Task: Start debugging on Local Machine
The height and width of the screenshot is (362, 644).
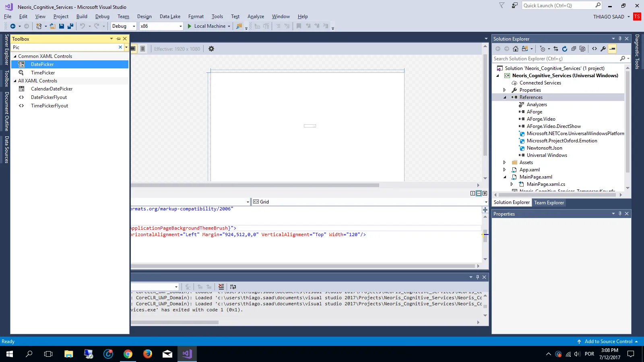Action: coord(206,26)
